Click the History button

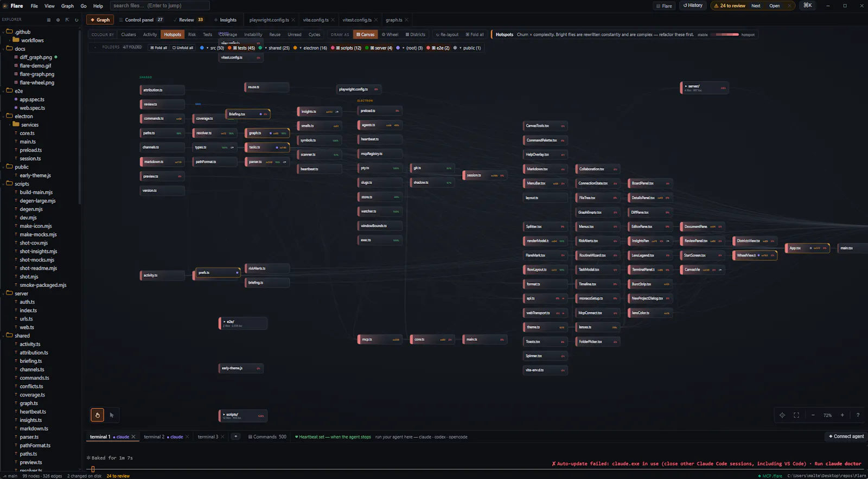(693, 5)
